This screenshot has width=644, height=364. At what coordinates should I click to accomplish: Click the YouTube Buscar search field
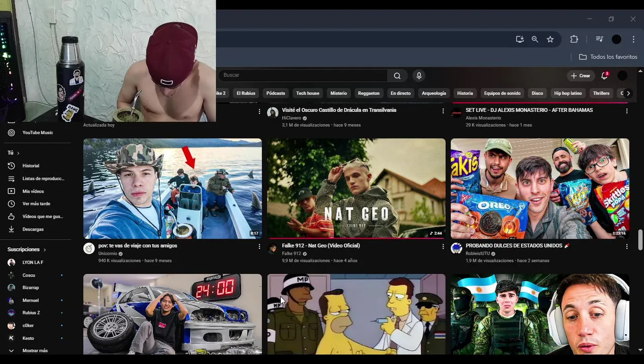[303, 75]
